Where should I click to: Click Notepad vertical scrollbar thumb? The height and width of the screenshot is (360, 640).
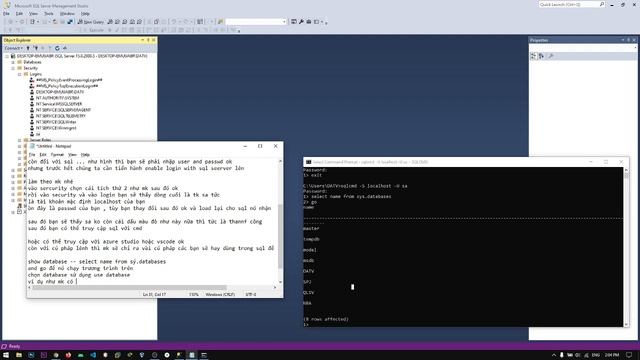[280, 236]
